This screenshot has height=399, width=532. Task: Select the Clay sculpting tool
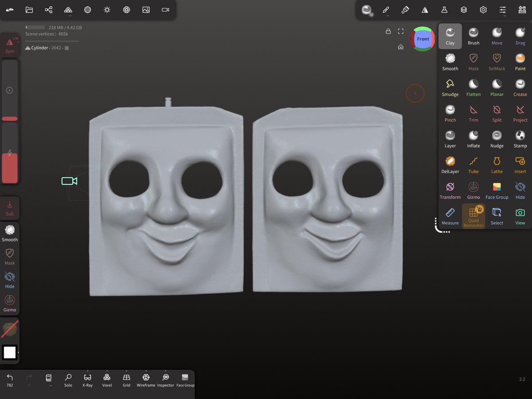(450, 36)
